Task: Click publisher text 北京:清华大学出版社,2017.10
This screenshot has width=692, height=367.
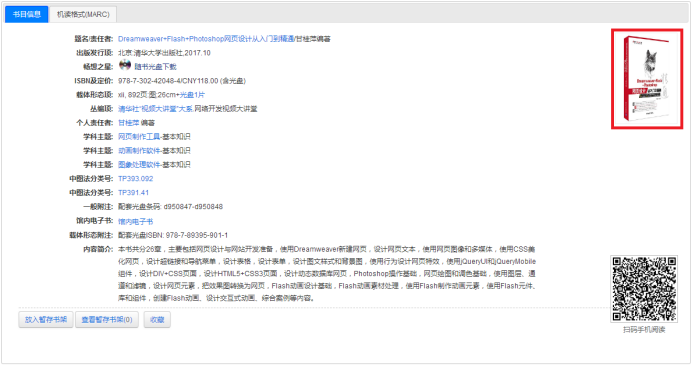Action: (x=164, y=53)
